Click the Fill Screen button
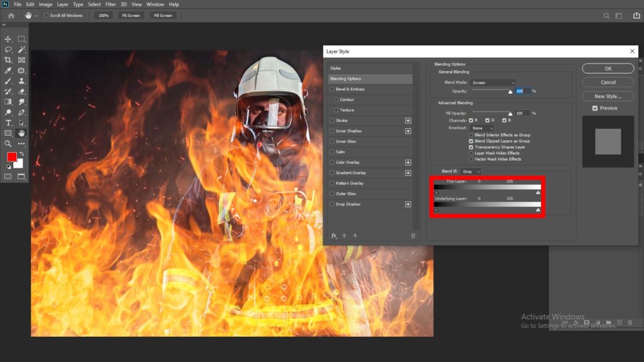 coord(163,16)
